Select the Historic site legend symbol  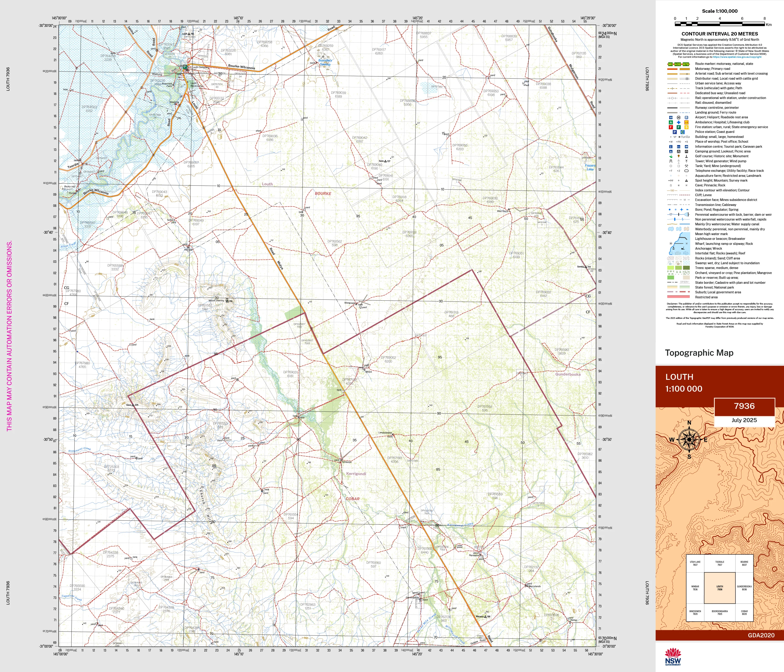pos(679,156)
